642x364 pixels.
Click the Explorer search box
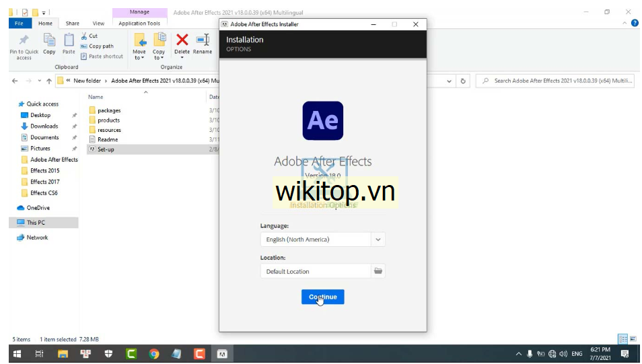555,81
